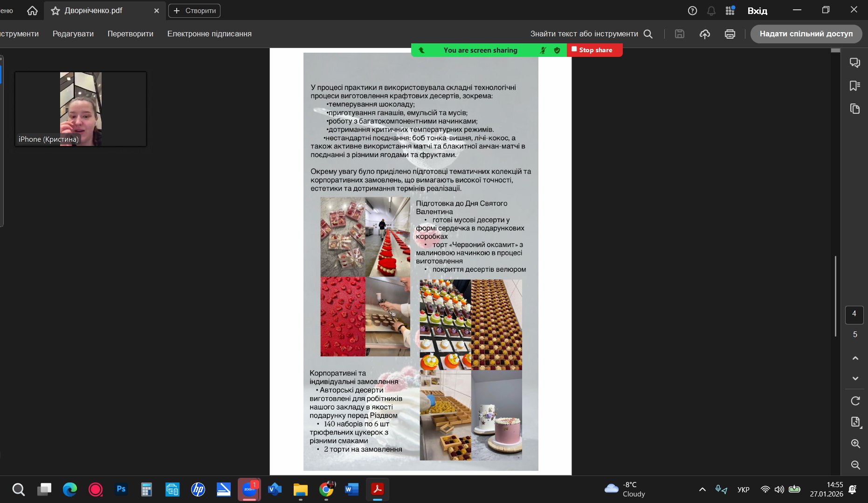
Task: Open the page thumbnails panel icon
Action: pyautogui.click(x=854, y=109)
